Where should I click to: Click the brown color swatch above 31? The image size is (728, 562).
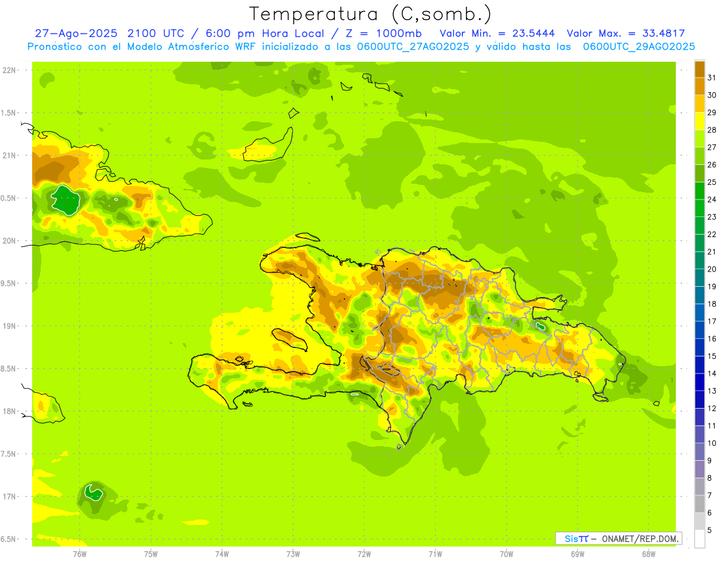(699, 69)
